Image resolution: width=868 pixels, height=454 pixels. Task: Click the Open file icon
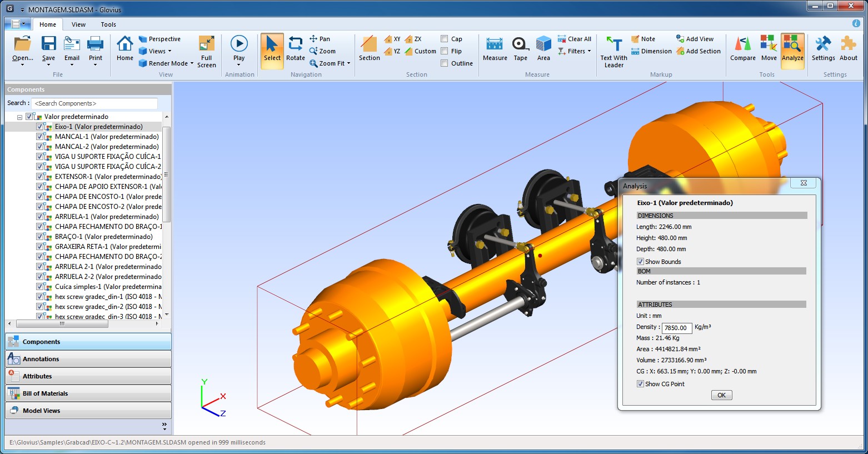(22, 44)
